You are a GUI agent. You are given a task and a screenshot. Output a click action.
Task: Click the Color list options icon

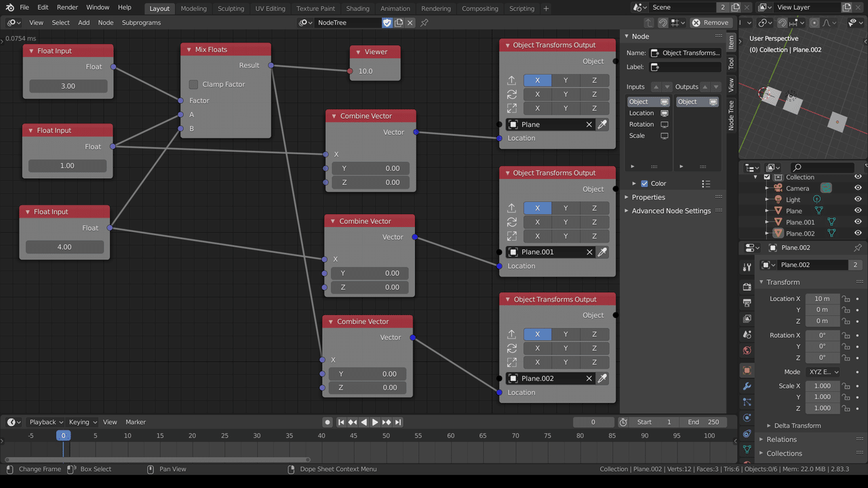tap(706, 184)
